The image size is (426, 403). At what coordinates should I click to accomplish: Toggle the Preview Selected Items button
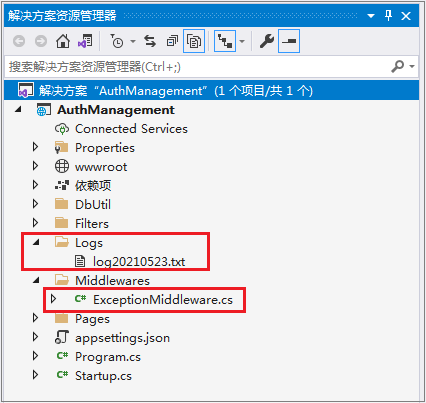point(289,41)
